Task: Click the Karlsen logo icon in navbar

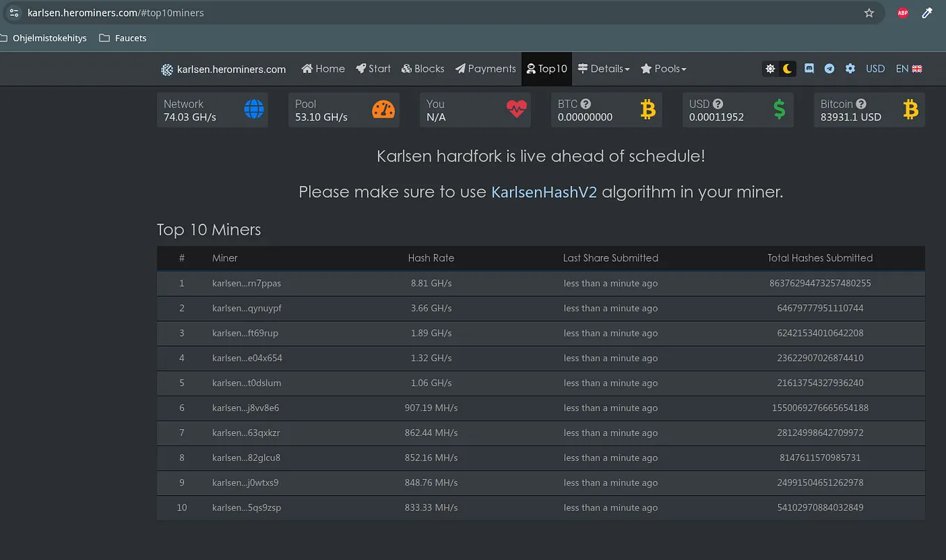Action: (x=167, y=70)
